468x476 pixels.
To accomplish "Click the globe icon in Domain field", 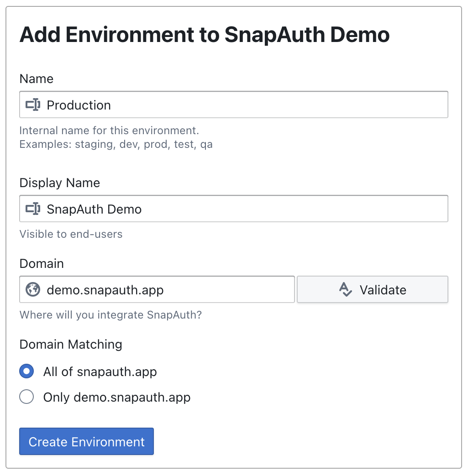I will (33, 289).
